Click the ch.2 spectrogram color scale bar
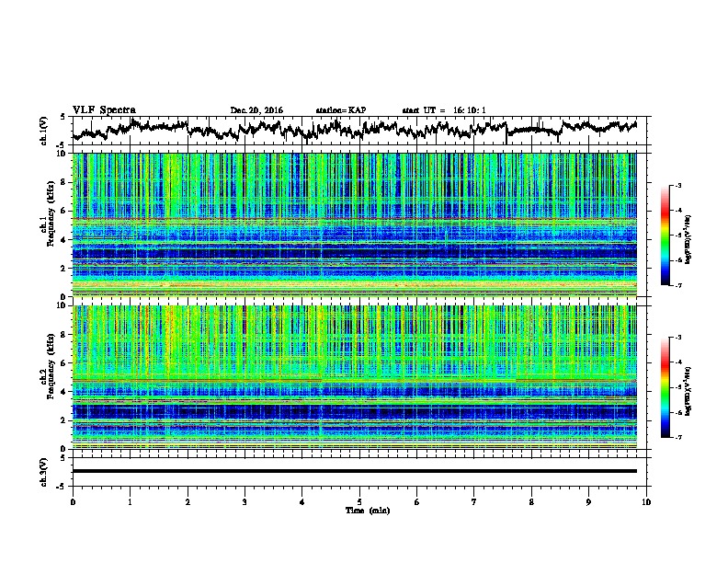 pyautogui.click(x=665, y=387)
